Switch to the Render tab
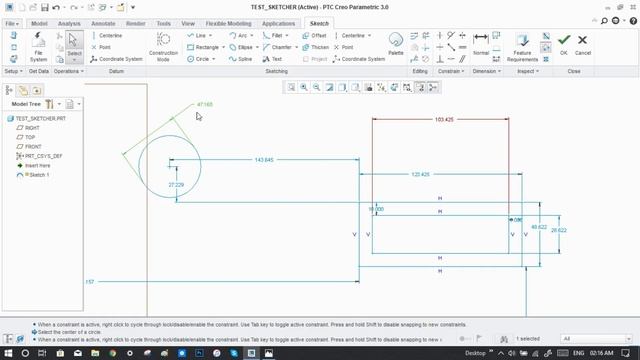The height and width of the screenshot is (360, 640). click(136, 24)
